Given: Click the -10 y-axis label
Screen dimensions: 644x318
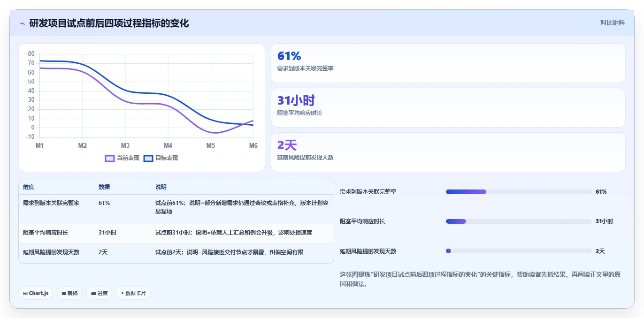Looking at the screenshot, I should (x=30, y=136).
